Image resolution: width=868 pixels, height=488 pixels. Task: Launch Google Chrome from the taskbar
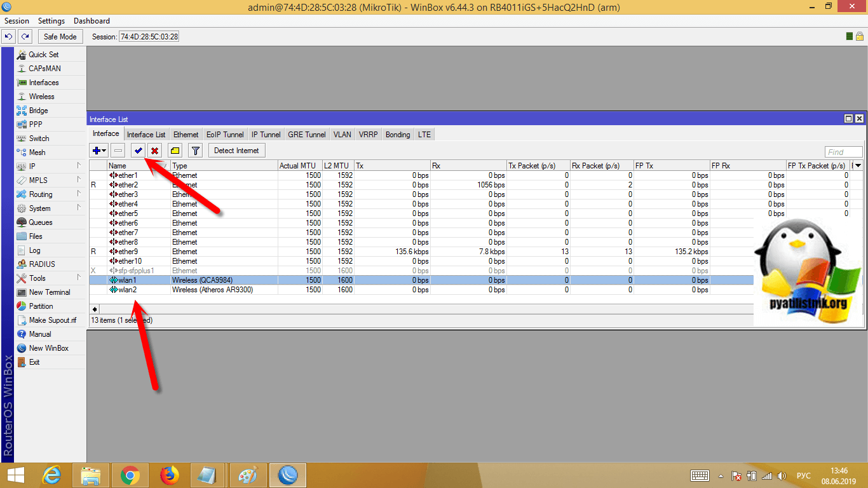click(130, 475)
